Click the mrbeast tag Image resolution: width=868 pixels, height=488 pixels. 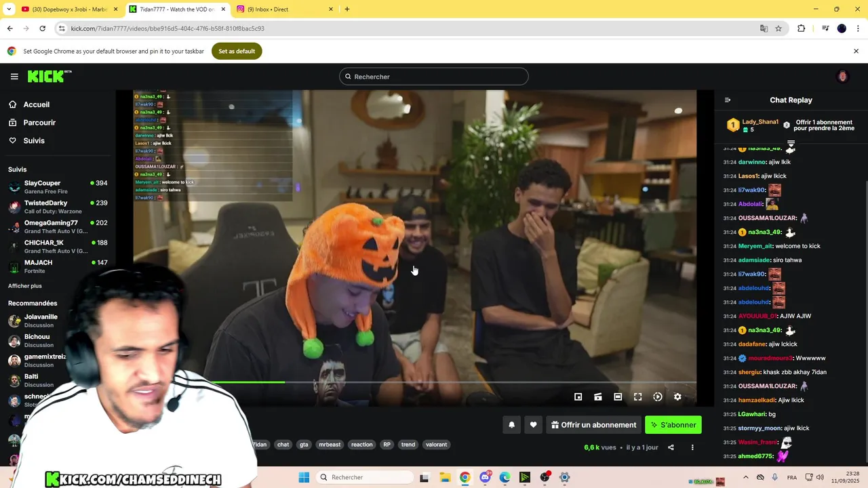point(330,445)
